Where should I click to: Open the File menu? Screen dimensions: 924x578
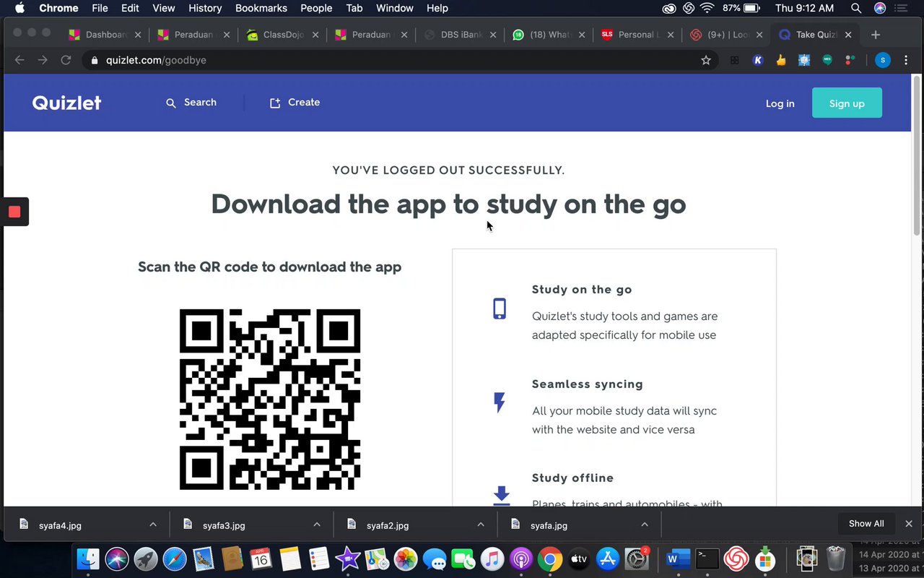tap(100, 8)
